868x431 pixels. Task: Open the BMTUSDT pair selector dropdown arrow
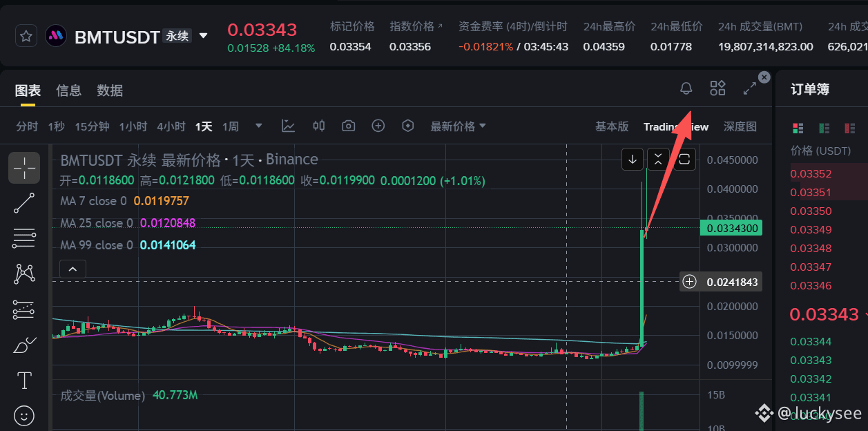[x=203, y=35]
